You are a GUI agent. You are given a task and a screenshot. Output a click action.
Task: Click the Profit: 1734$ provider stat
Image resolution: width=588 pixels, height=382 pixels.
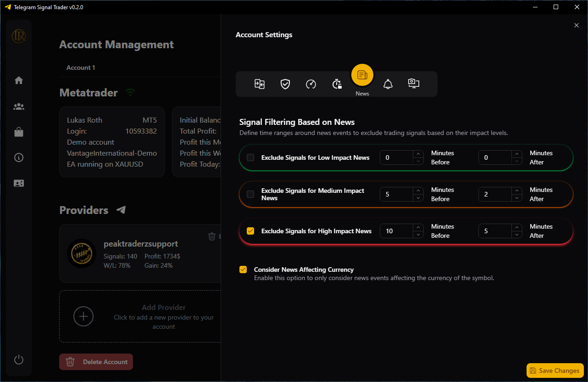tap(162, 256)
